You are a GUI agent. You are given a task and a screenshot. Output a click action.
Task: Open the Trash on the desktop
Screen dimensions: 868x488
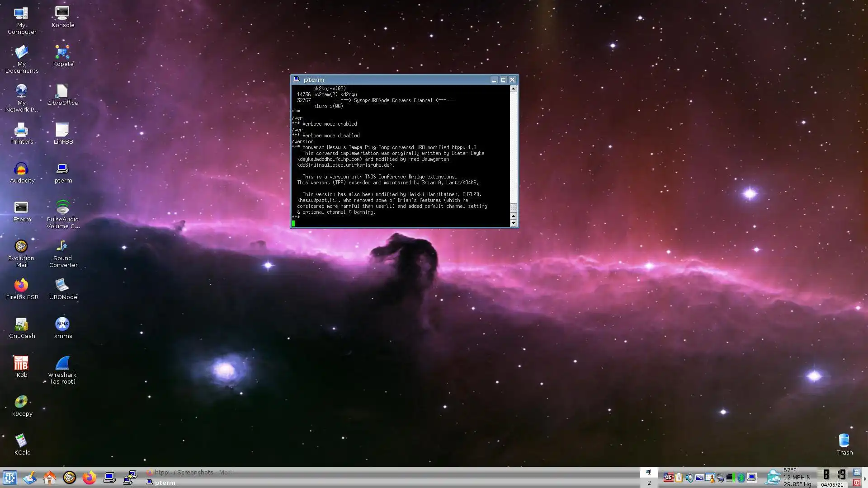844,441
